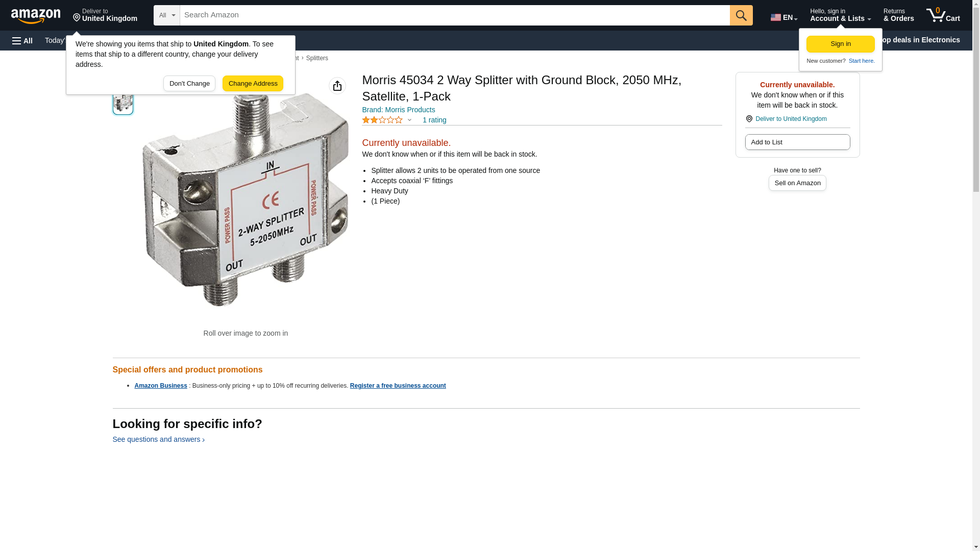Click the yellow Sign in button

840,44
